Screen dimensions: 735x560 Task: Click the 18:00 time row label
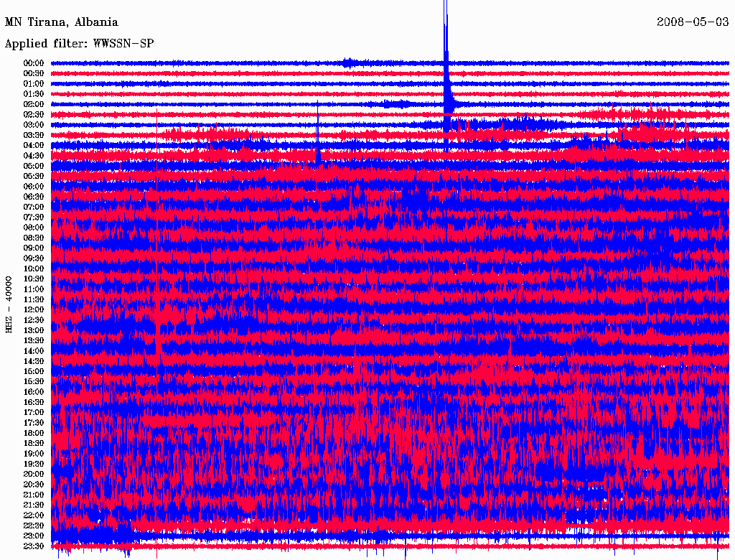pos(34,433)
